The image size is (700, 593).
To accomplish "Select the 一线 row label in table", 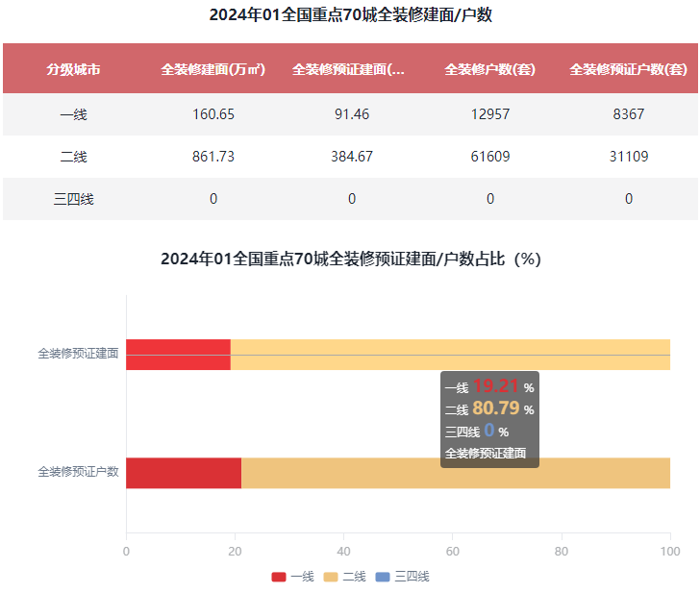I will [x=73, y=114].
